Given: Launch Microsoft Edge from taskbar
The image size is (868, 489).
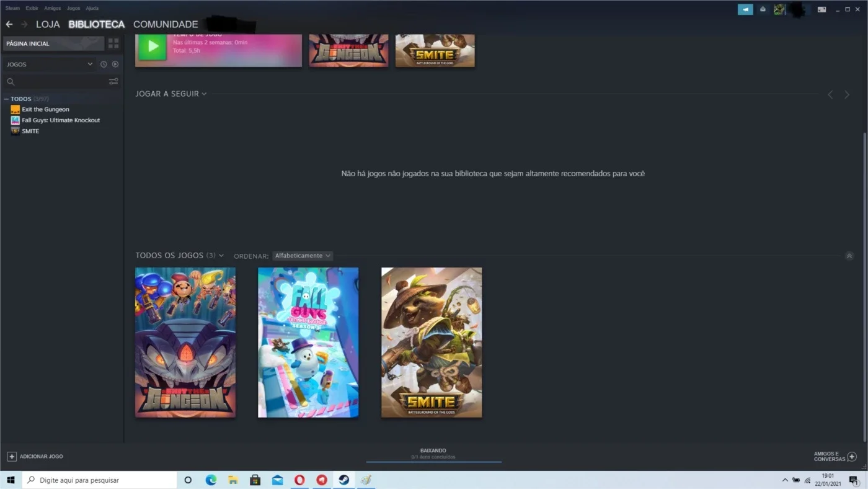Looking at the screenshot, I should (211, 480).
